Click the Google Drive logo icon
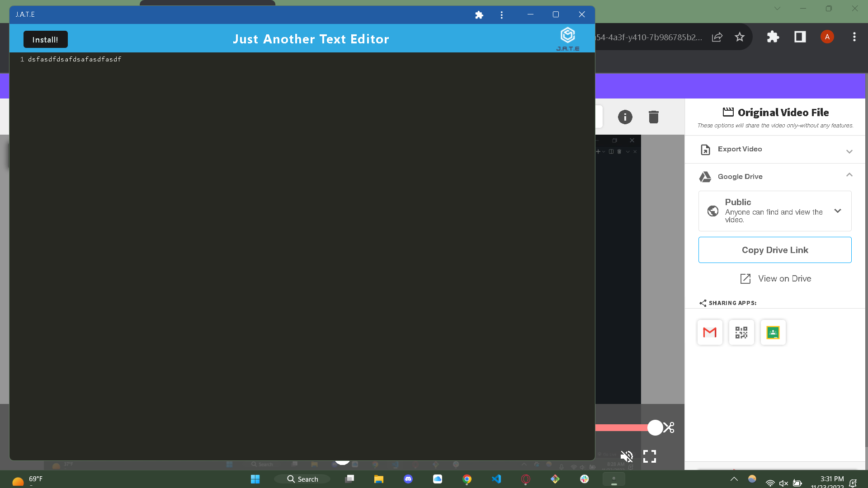Viewport: 868px width, 488px height. (705, 177)
